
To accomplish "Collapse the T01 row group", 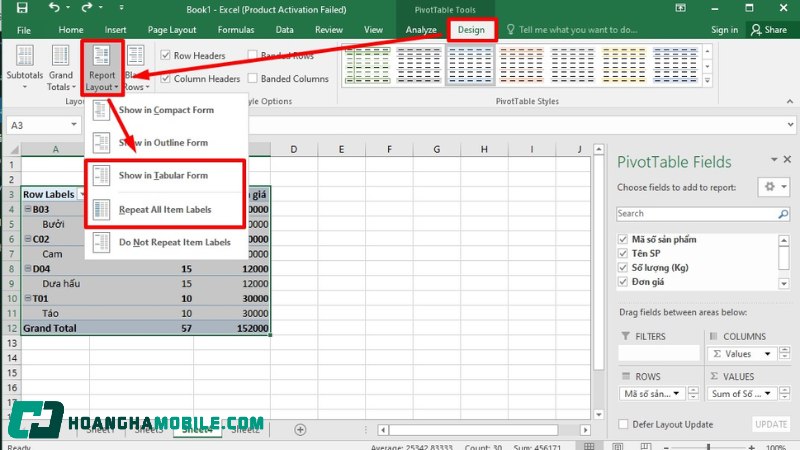I will click(28, 298).
